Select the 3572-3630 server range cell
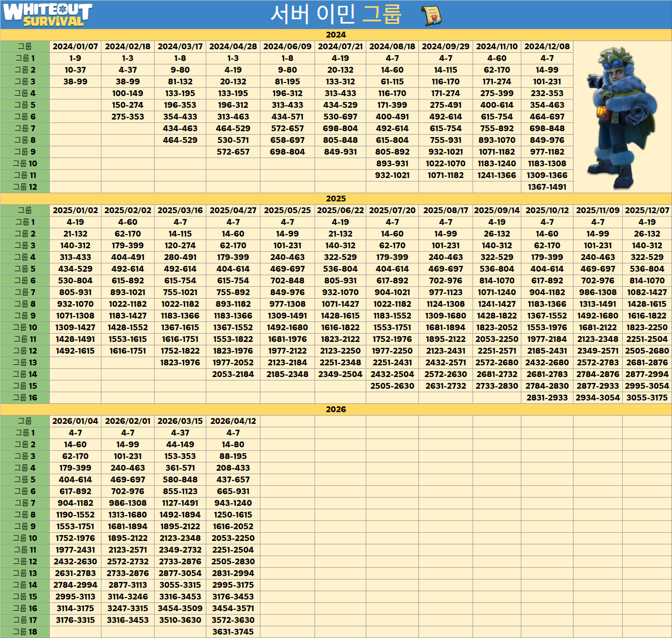This screenshot has height=638, width=672. pos(233,620)
